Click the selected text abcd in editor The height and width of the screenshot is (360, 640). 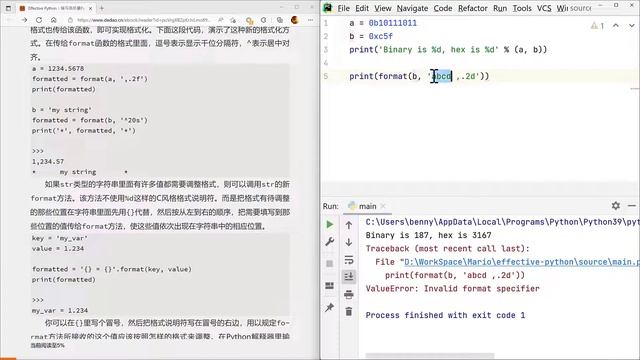[442, 76]
